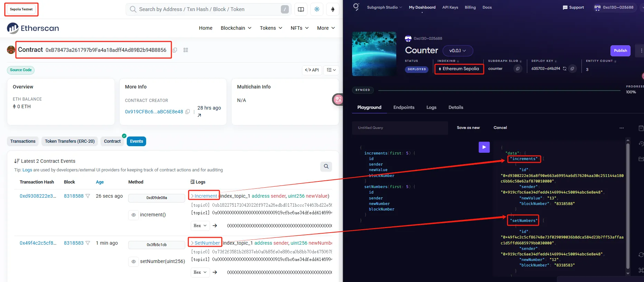Viewport: 644px width, 282px height.
Task: Toggle method view eye for increment()
Action: [x=133, y=215]
